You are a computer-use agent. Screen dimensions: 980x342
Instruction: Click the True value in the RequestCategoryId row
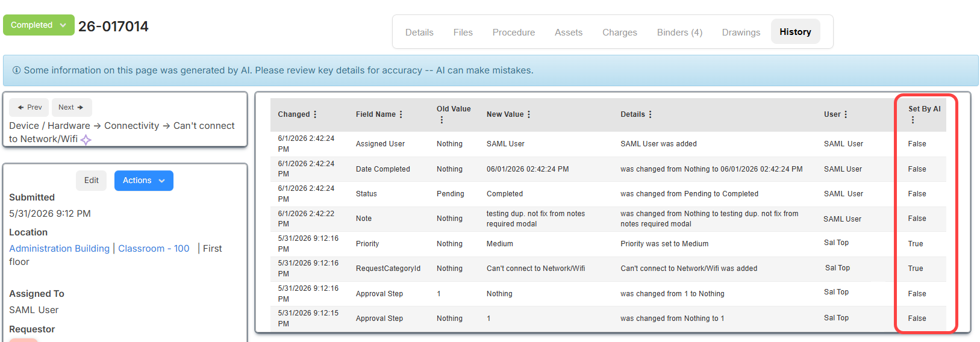point(916,269)
